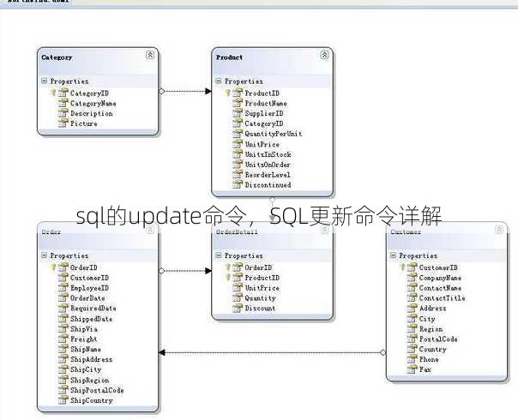Select the Quantity property in OrderDetail
518x420 pixels.
[x=260, y=298]
